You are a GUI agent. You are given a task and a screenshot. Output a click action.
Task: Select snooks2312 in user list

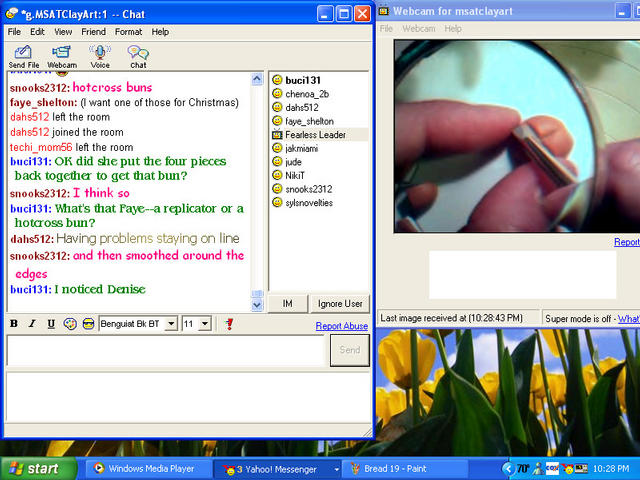309,189
